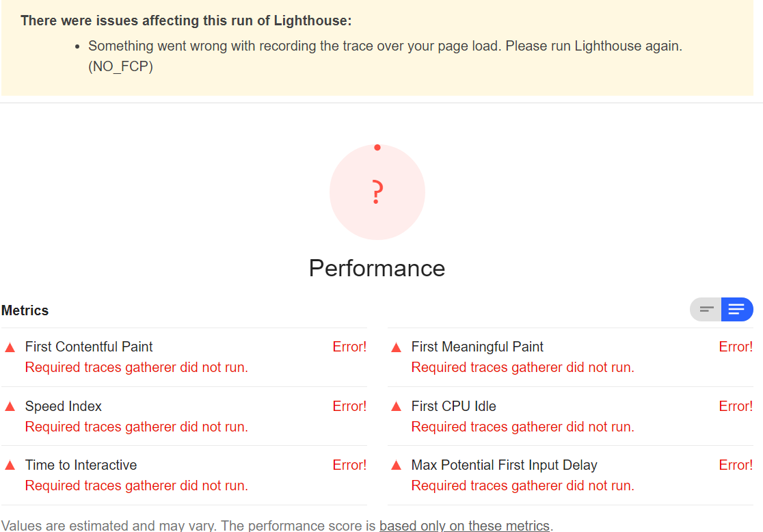Click the First Meaningful Paint error triangle icon

395,347
